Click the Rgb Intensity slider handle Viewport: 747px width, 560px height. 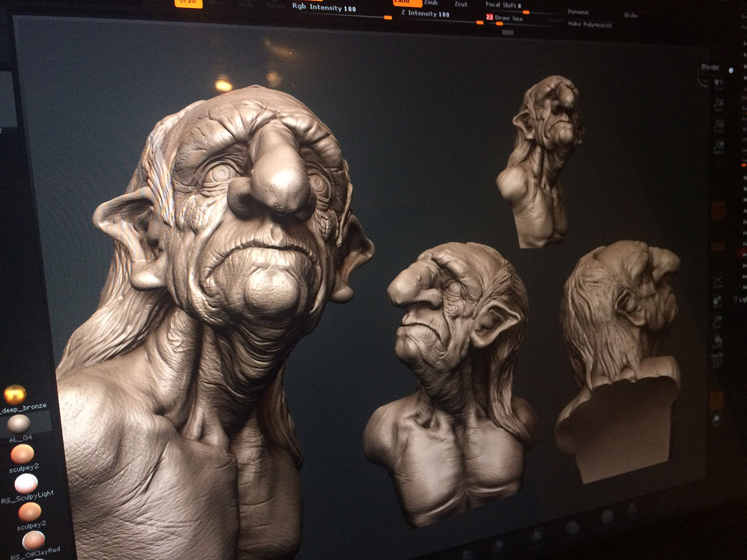click(388, 17)
